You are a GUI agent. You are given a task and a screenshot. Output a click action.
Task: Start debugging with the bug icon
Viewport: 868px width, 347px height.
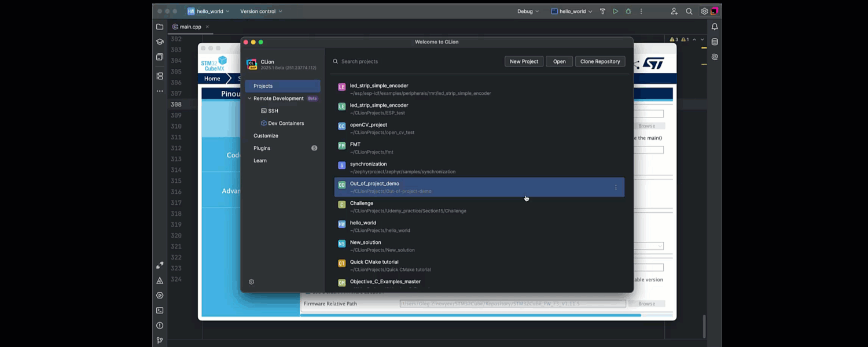pos(628,12)
